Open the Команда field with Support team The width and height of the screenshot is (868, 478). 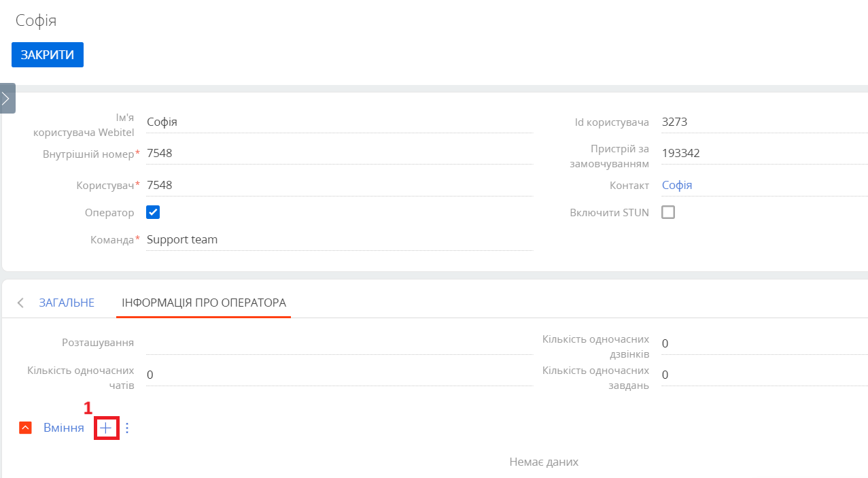coord(339,239)
